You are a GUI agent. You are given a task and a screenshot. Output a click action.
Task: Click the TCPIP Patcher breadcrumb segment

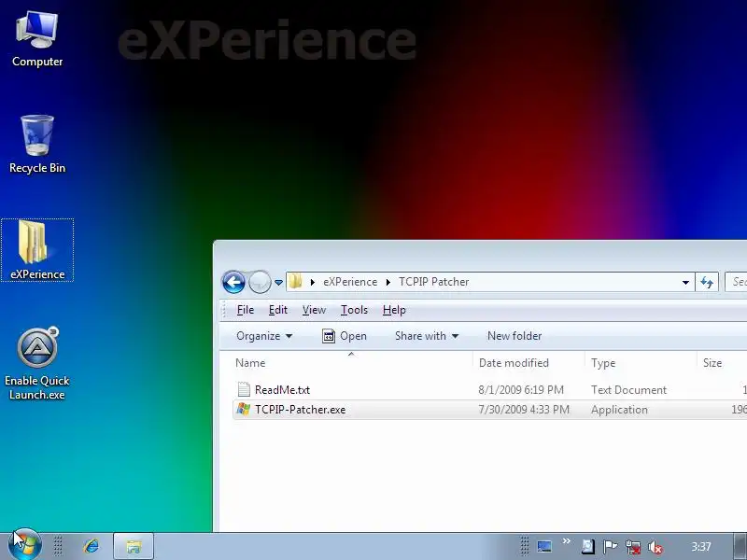point(433,282)
